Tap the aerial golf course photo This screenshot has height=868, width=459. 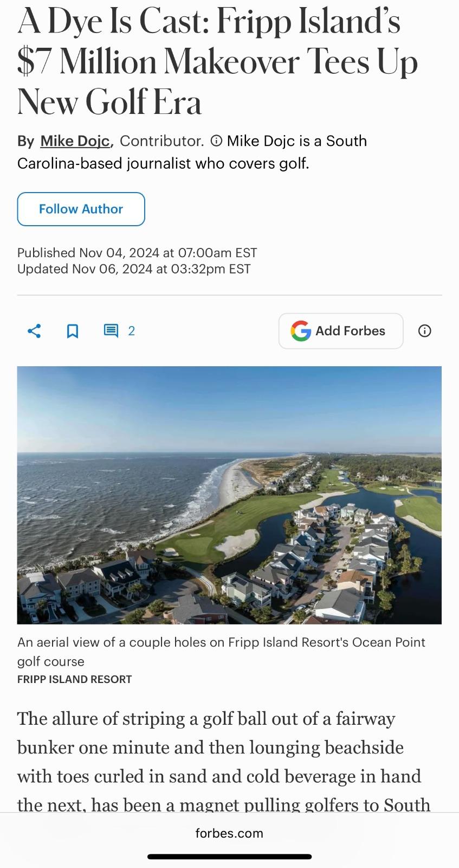tap(229, 495)
